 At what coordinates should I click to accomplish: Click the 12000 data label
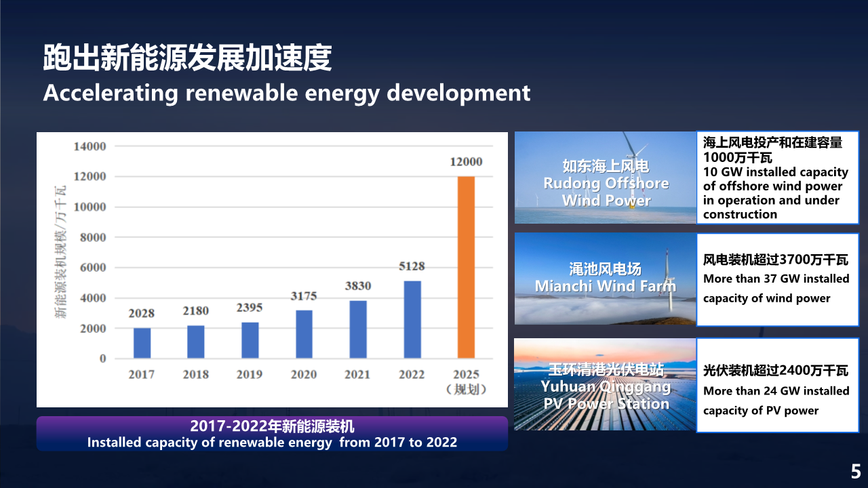tap(466, 161)
